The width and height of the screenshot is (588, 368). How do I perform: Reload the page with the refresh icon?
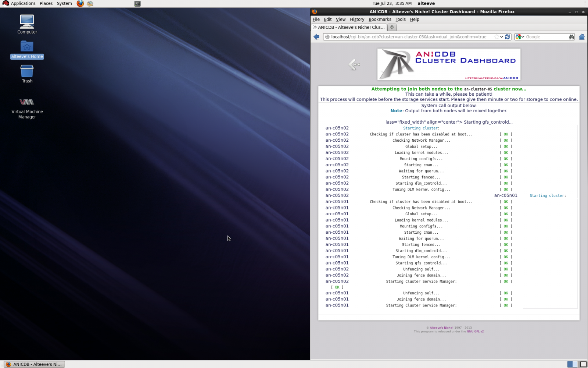[x=508, y=37]
